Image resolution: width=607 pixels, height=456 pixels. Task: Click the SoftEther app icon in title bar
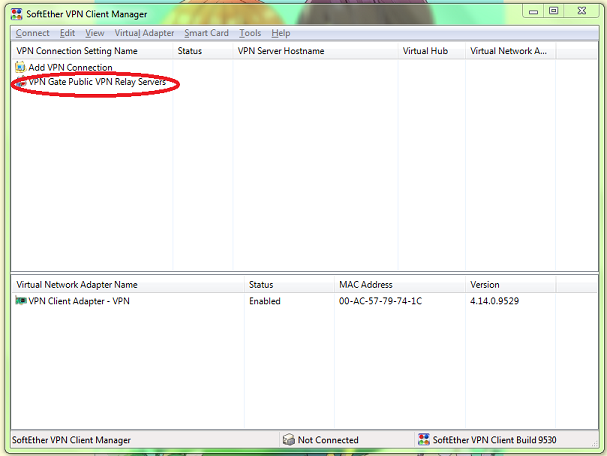click(17, 14)
